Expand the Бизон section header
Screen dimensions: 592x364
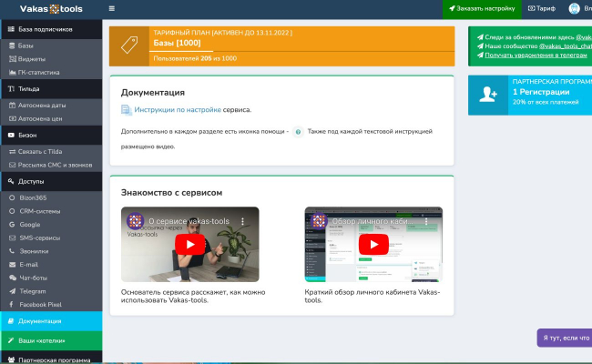[51, 135]
